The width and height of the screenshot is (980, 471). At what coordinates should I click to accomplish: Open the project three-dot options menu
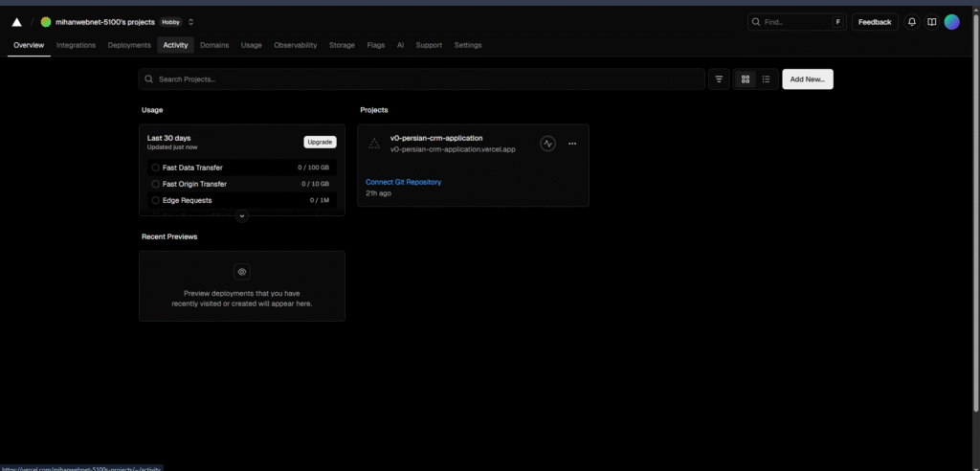coord(572,144)
